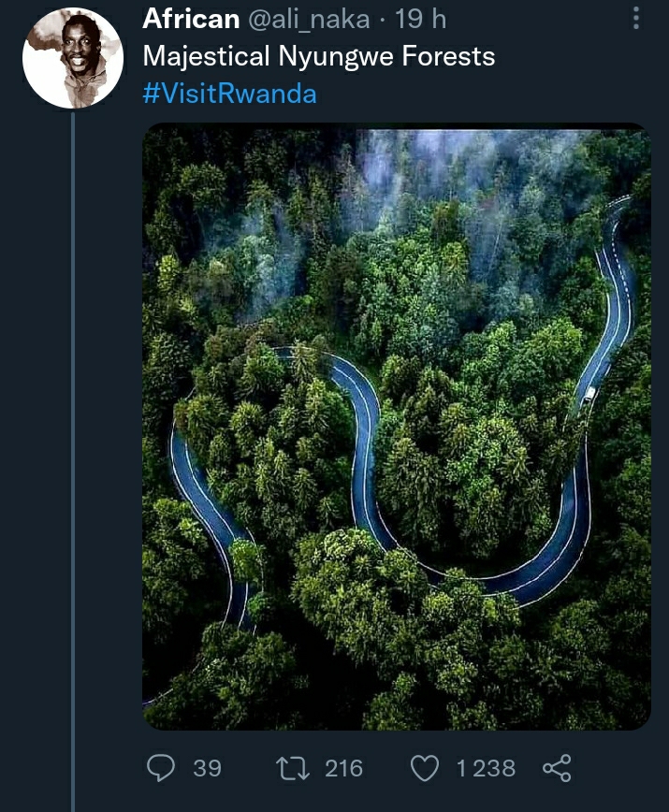Open the #VisitRwanda hashtag
669x812 pixels.
(x=229, y=94)
